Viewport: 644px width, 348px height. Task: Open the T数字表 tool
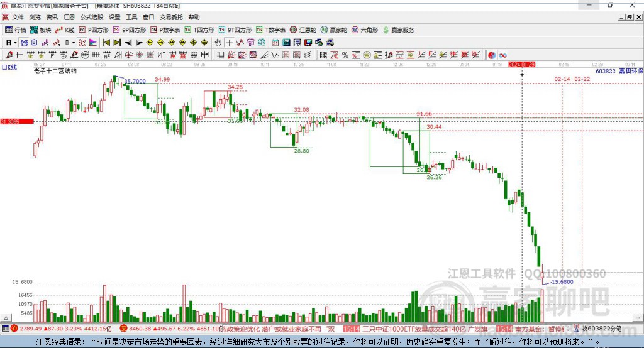(270, 30)
